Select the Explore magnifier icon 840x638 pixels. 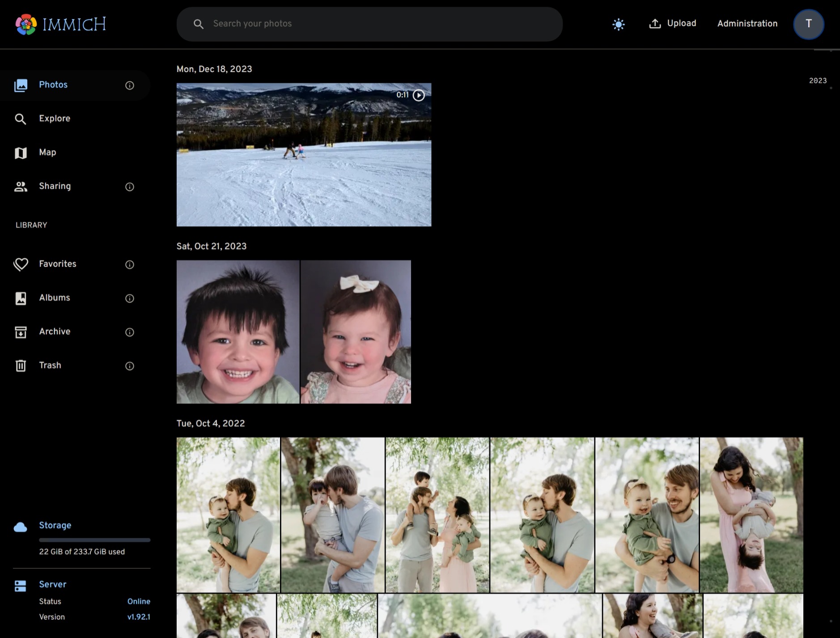(x=21, y=119)
